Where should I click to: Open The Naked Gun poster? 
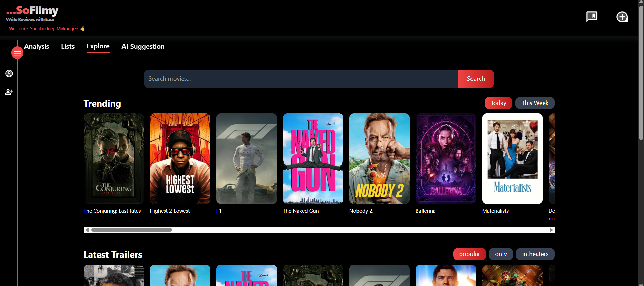tap(313, 159)
